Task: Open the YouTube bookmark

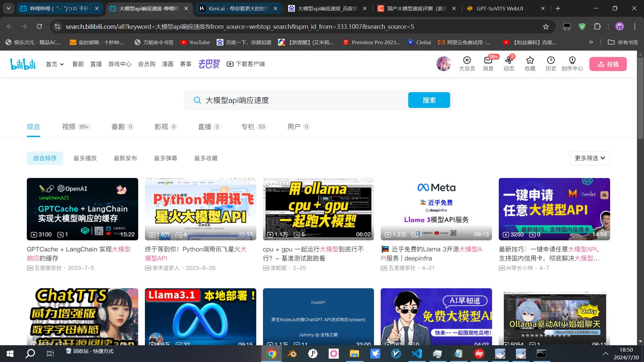Action: (x=195, y=42)
